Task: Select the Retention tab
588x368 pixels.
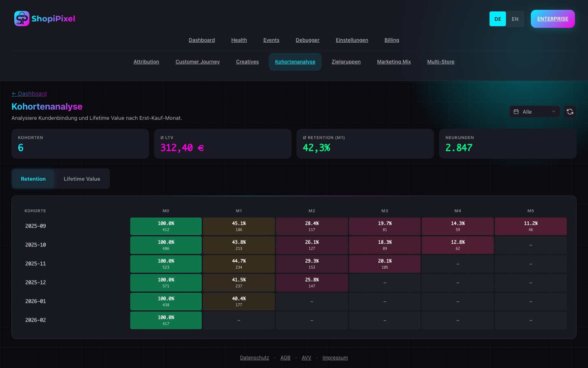Action: point(33,179)
